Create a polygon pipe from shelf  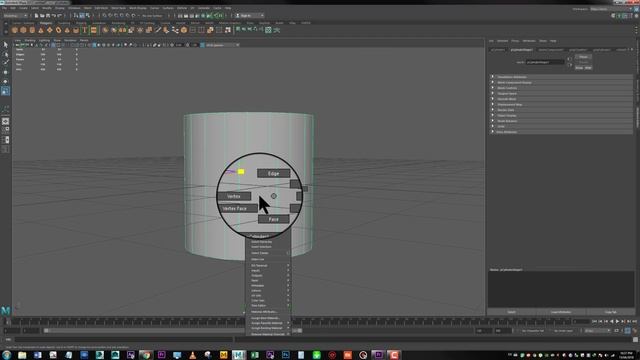[76, 30]
